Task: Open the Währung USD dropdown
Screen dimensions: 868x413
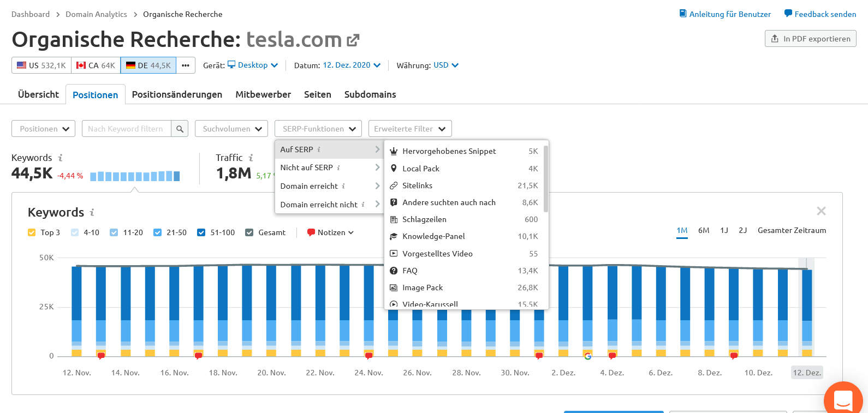Action: [x=446, y=65]
